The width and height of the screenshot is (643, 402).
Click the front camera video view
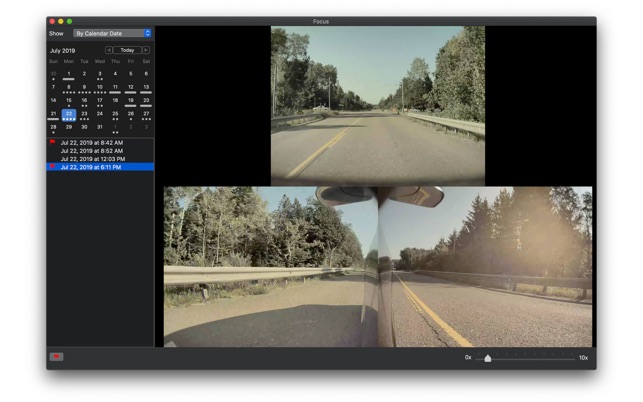point(377,105)
